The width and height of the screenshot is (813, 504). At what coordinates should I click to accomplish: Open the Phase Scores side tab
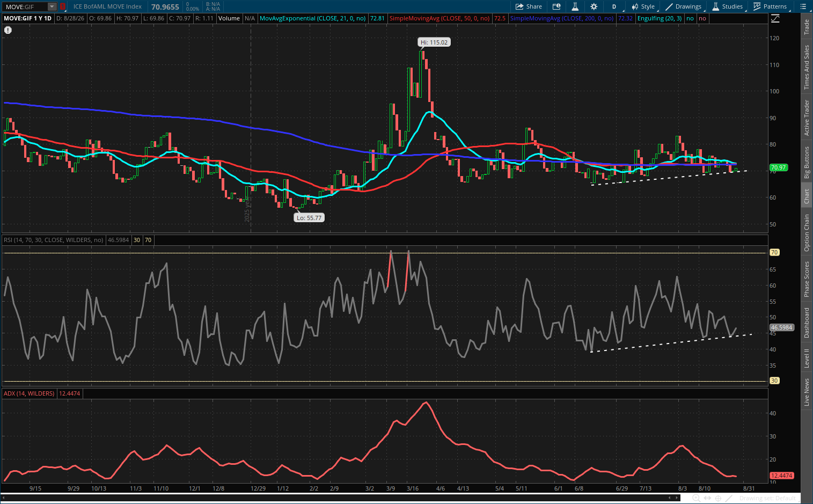[806, 279]
